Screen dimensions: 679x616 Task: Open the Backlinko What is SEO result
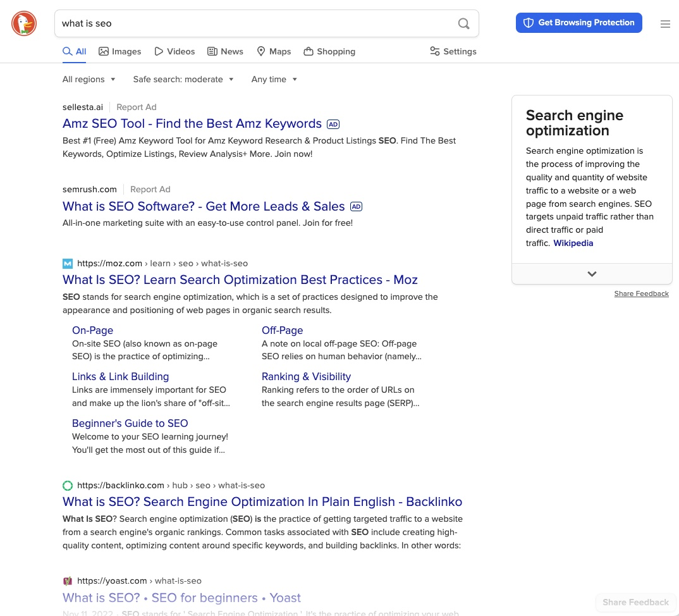coord(262,502)
